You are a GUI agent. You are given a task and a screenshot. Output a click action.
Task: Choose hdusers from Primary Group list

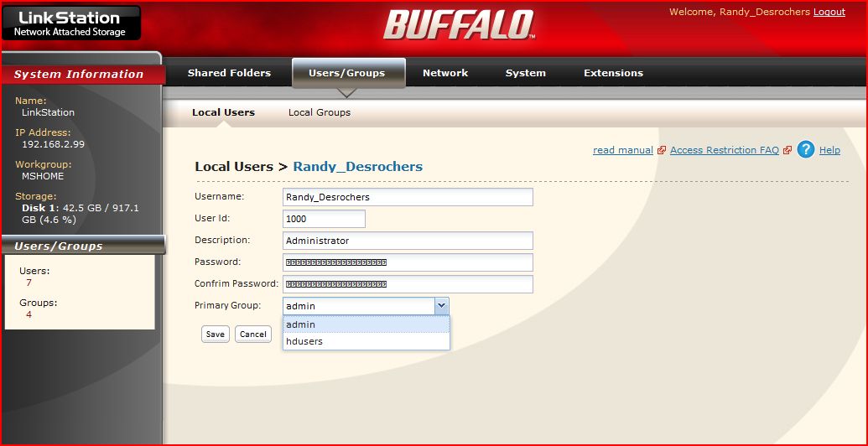tap(366, 341)
